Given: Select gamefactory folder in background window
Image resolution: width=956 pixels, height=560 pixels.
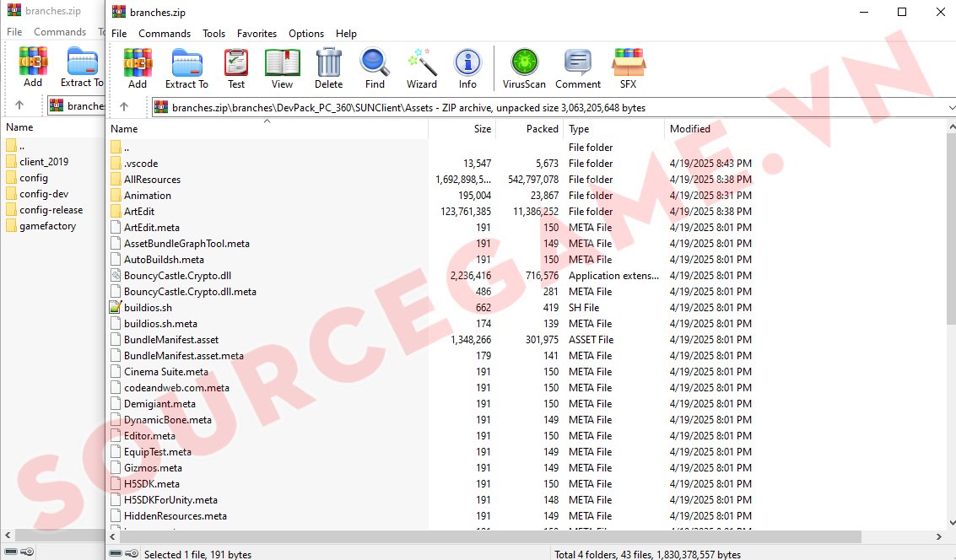Looking at the screenshot, I should 47,226.
